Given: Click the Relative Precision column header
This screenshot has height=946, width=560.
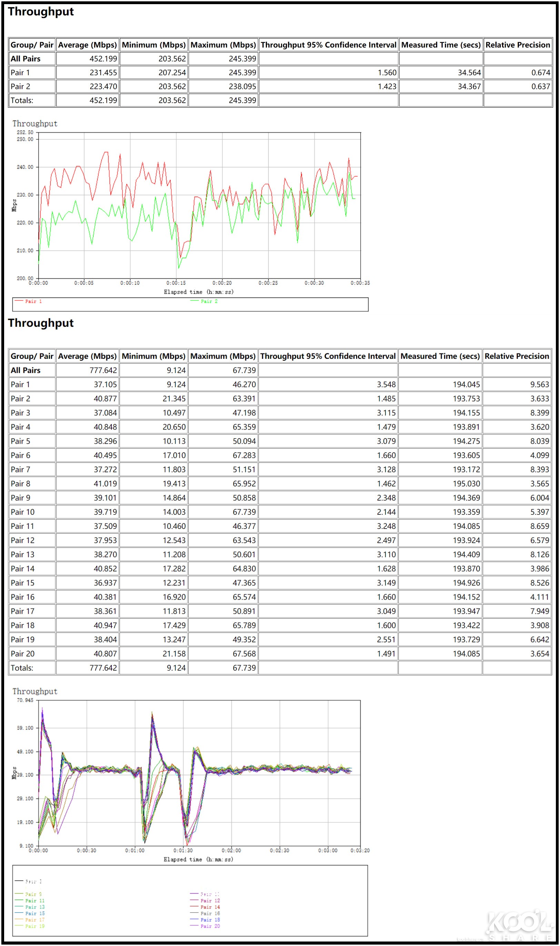Looking at the screenshot, I should pos(518,45).
